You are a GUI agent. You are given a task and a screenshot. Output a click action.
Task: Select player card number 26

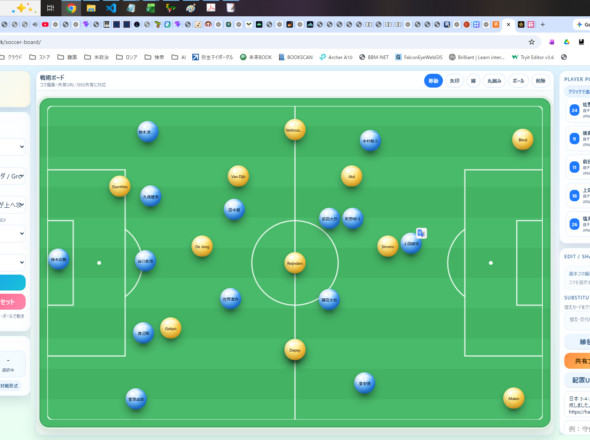(x=578, y=224)
